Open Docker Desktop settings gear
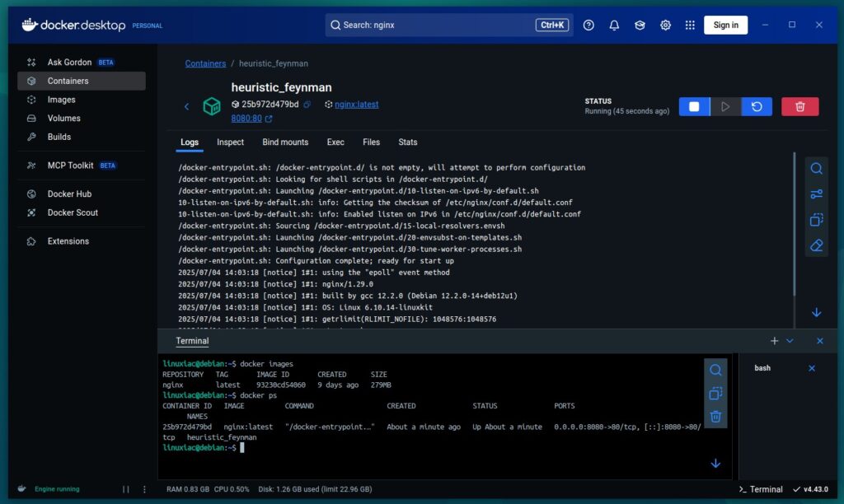 click(x=665, y=25)
